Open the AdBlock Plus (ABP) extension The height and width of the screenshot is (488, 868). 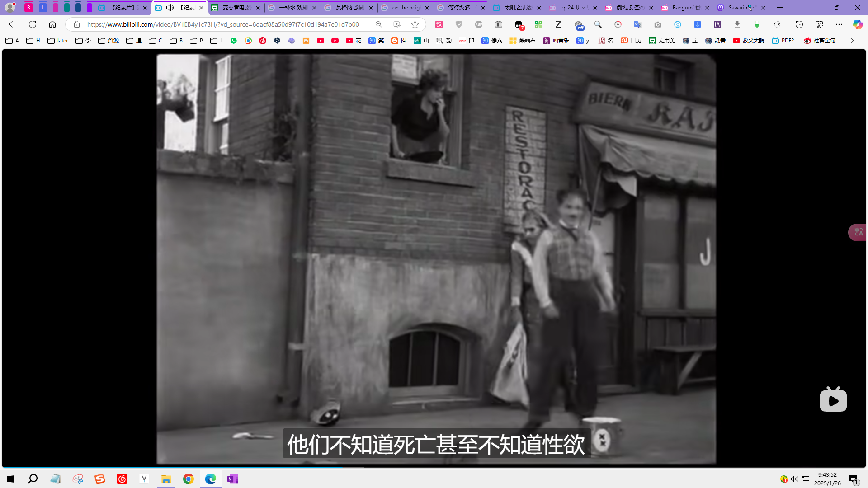pos(479,24)
